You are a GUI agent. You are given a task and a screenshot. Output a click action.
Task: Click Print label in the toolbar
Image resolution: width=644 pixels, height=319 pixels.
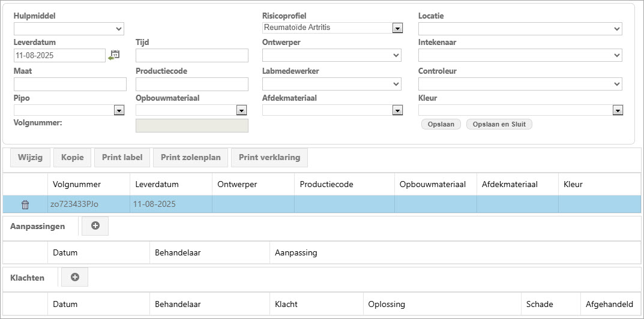click(122, 158)
